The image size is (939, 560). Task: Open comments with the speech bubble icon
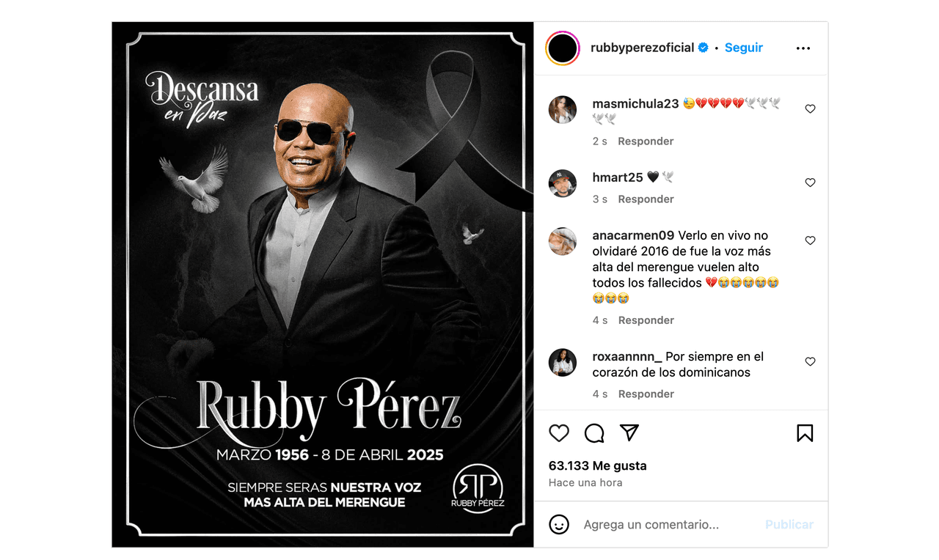(594, 433)
